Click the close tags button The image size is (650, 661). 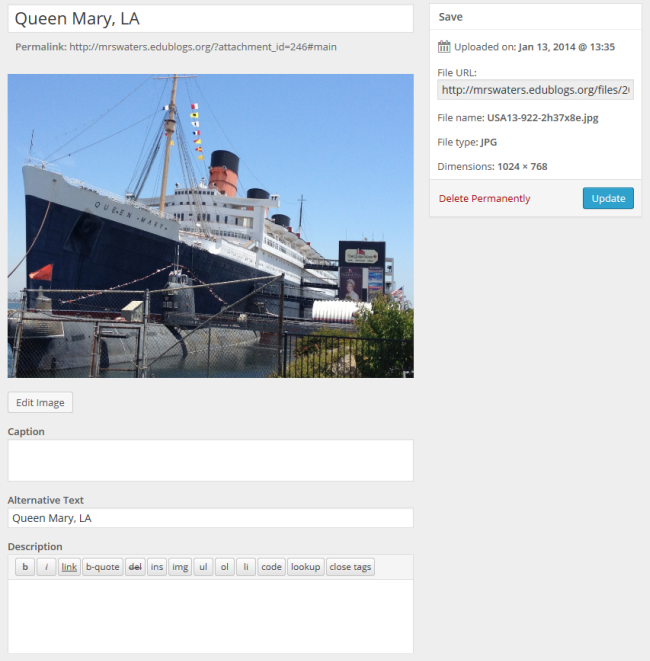pos(350,567)
